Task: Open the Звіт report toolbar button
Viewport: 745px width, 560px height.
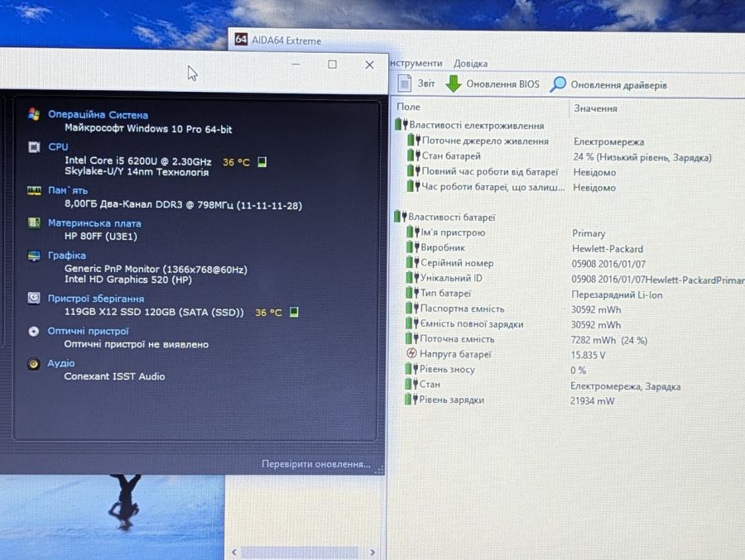Action: click(x=416, y=84)
